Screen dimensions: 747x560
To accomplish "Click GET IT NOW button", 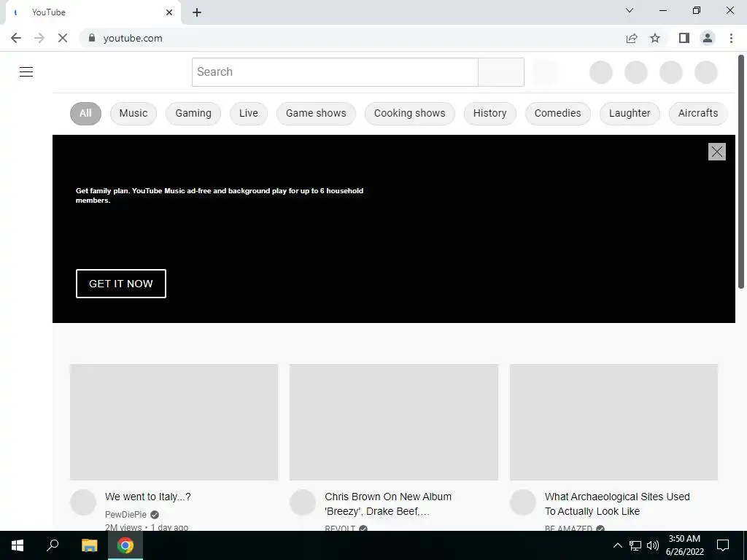I will tap(121, 284).
